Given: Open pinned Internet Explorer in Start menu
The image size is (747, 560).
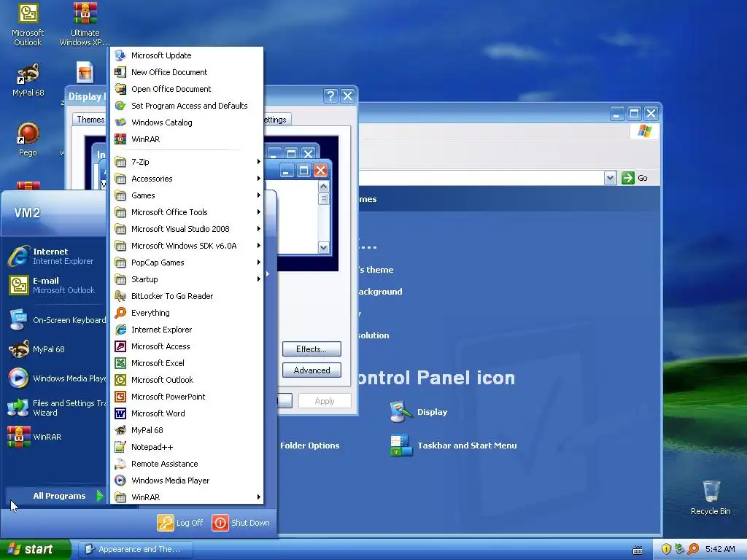Looking at the screenshot, I should point(56,256).
